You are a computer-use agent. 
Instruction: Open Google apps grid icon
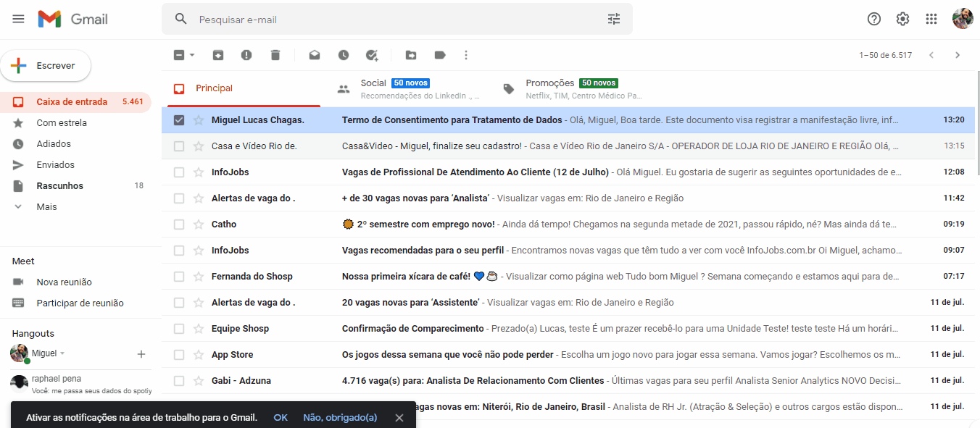click(x=931, y=19)
